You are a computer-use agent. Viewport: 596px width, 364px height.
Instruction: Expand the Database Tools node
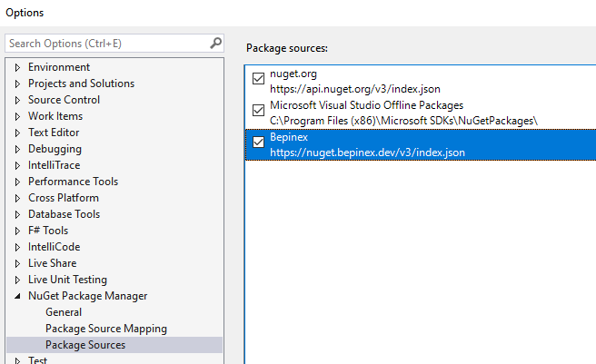pos(17,214)
